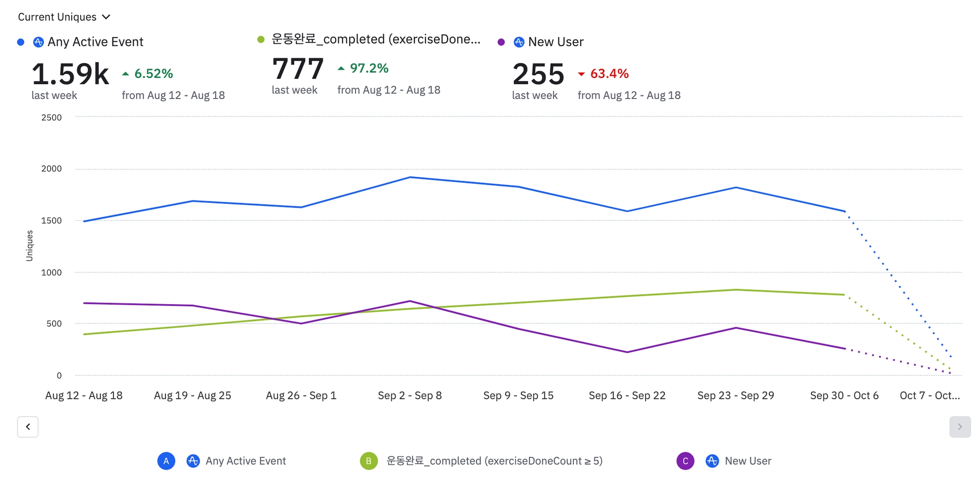Click the comparison date range under 97.2%
The image size is (980, 482).
(389, 90)
